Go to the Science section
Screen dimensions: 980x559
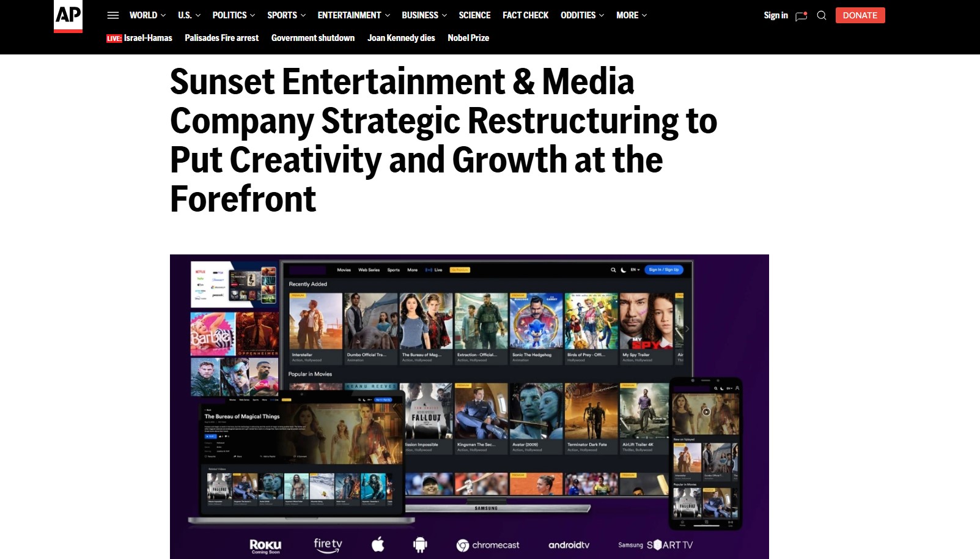coord(474,15)
